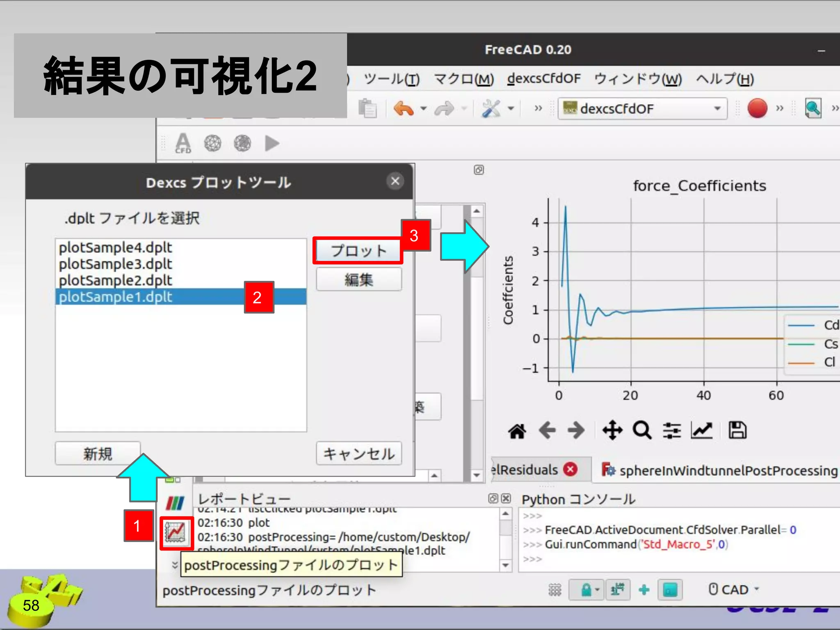Select plotSample1.dplt in the file list

click(181, 297)
